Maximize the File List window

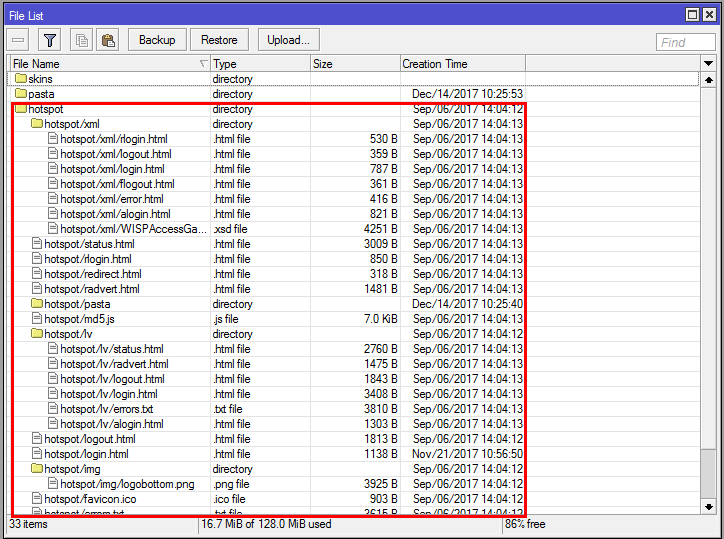(x=693, y=15)
